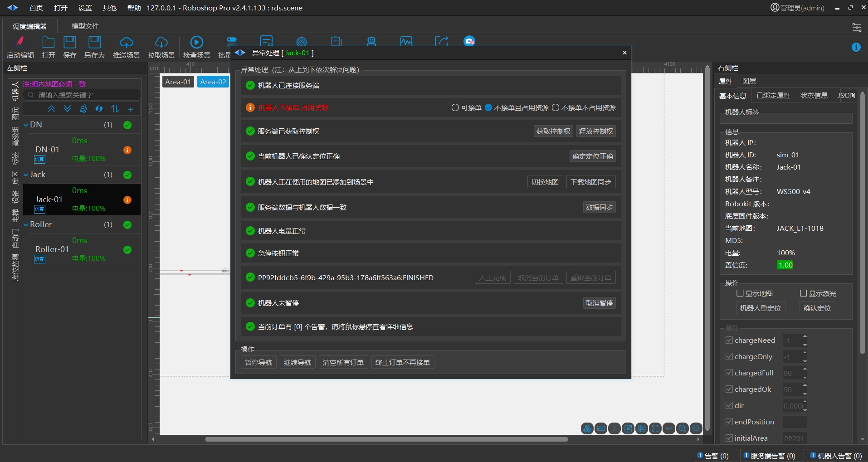
Task: Click the 启动编辑 pen icon
Action: pos(20,42)
